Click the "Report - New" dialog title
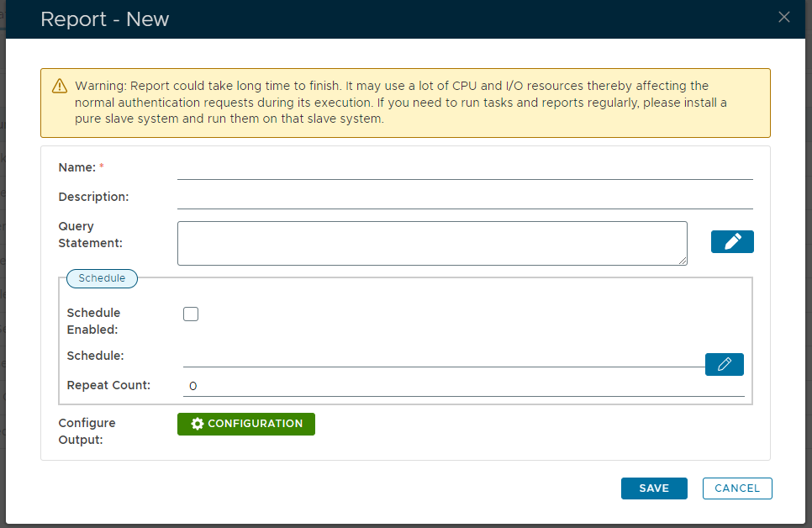Viewport: 812px width, 528px height. point(105,19)
